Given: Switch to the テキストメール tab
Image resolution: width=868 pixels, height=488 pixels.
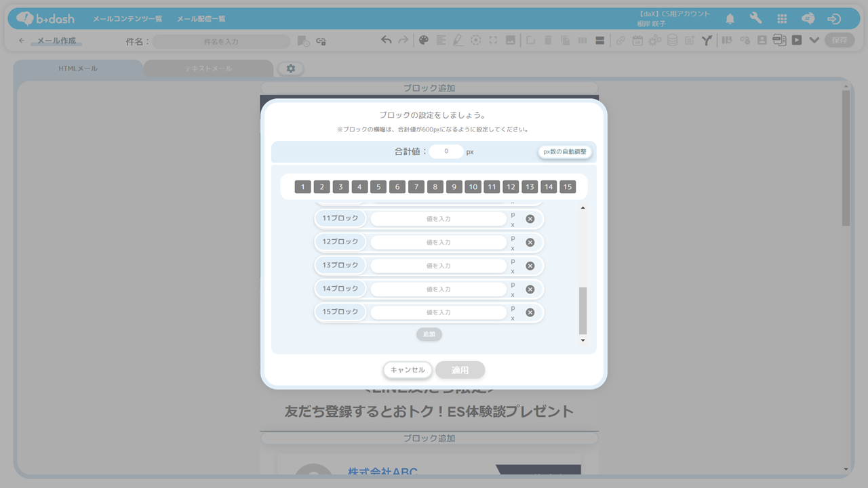Looking at the screenshot, I should point(208,68).
